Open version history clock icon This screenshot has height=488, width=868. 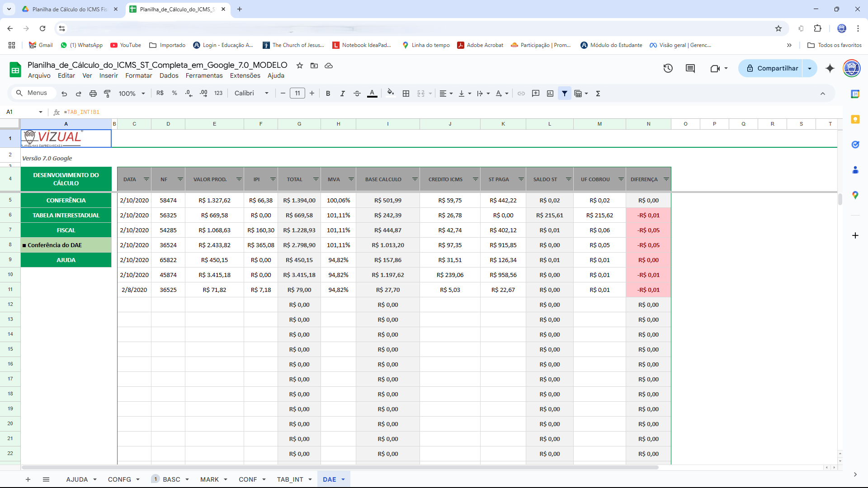668,68
